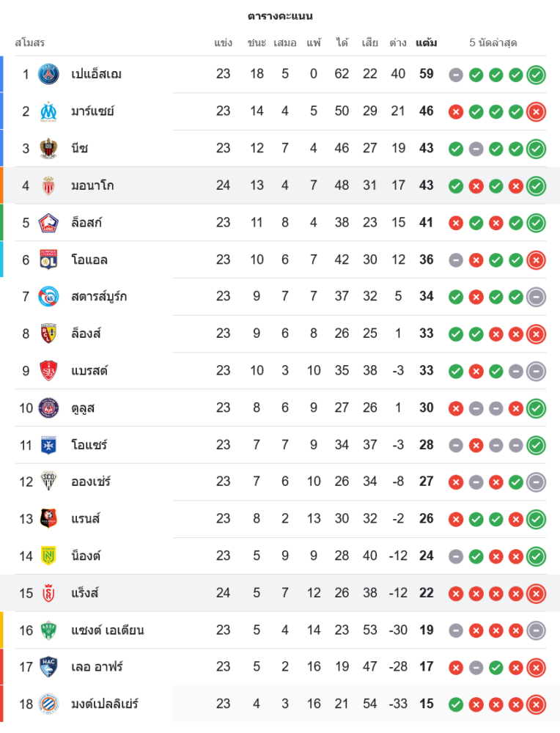Viewport: 560px width, 733px height.
Task: Click the Montpellier club logo
Action: pyautogui.click(x=48, y=704)
